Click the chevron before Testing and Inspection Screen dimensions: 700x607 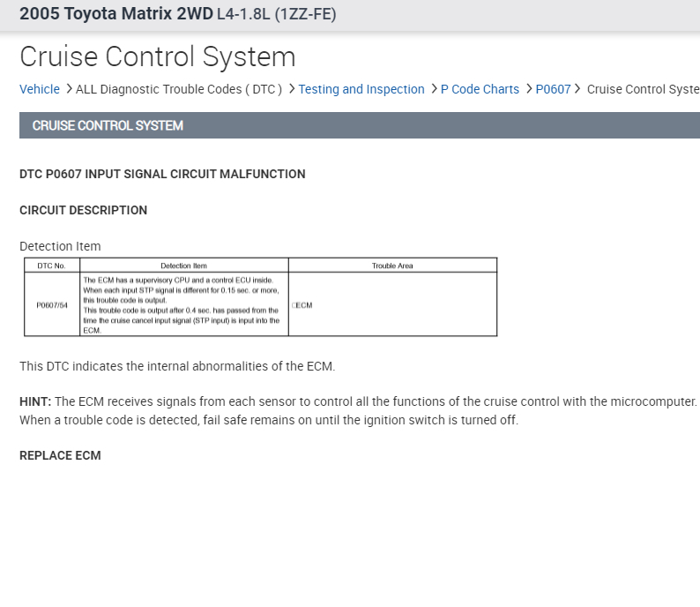[x=292, y=89]
